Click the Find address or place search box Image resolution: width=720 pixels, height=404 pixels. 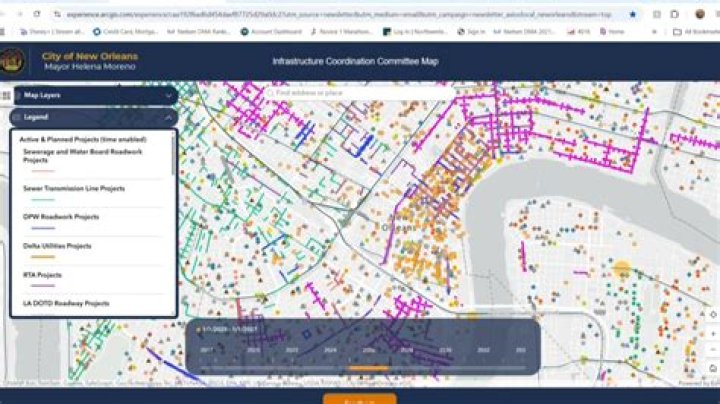tap(359, 93)
